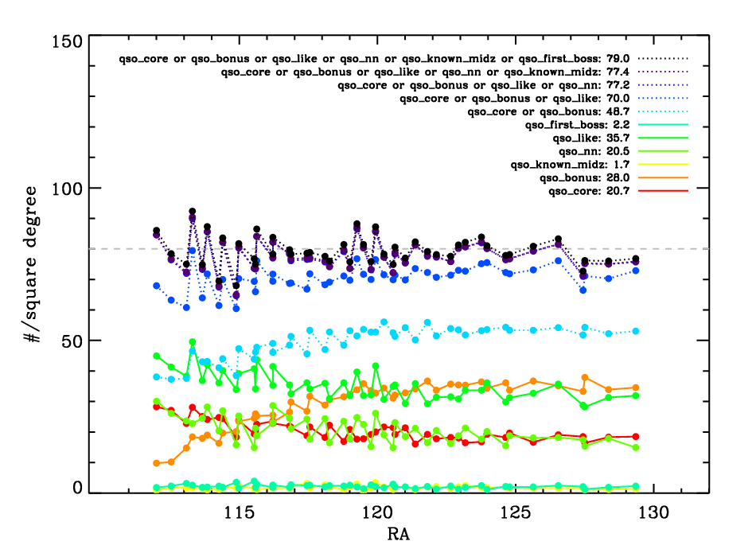Select the qso_like: 35.7 legend label
Viewport: 756px width, 557px height.
coord(592,138)
